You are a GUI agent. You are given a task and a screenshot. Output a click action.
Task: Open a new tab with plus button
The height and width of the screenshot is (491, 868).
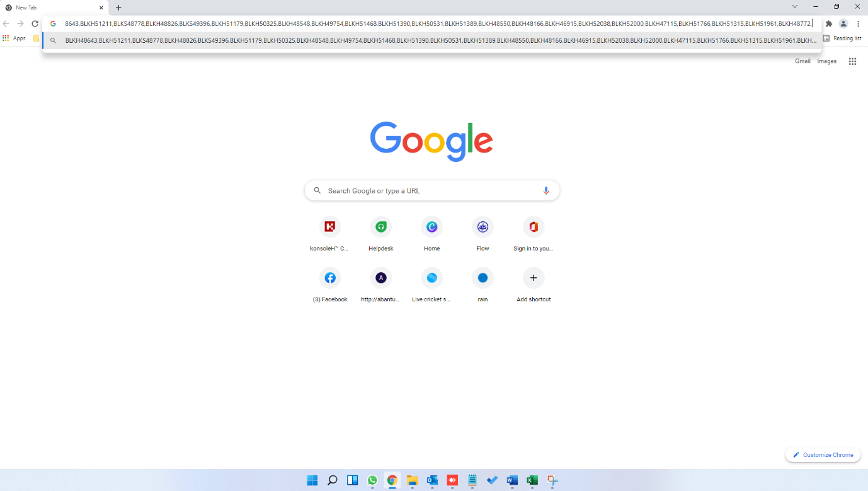[118, 8]
